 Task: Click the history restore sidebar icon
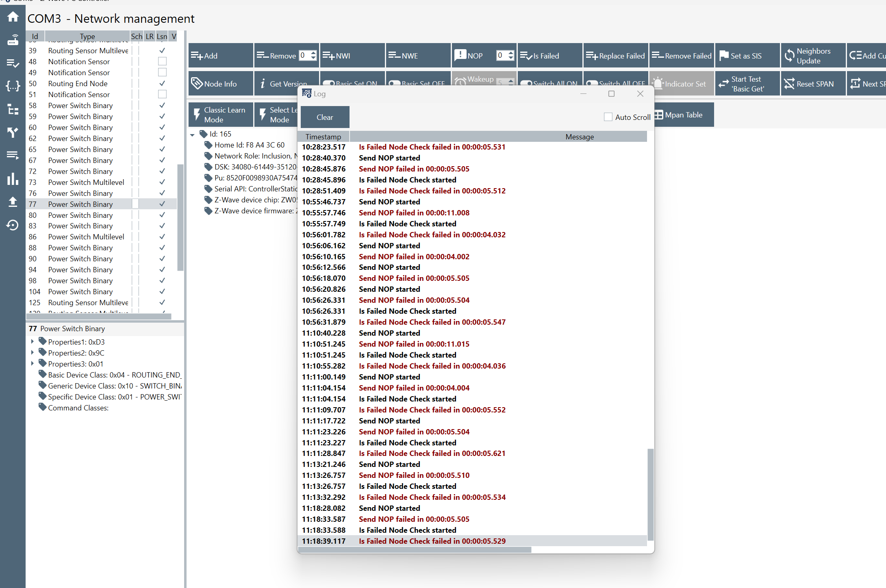13,225
